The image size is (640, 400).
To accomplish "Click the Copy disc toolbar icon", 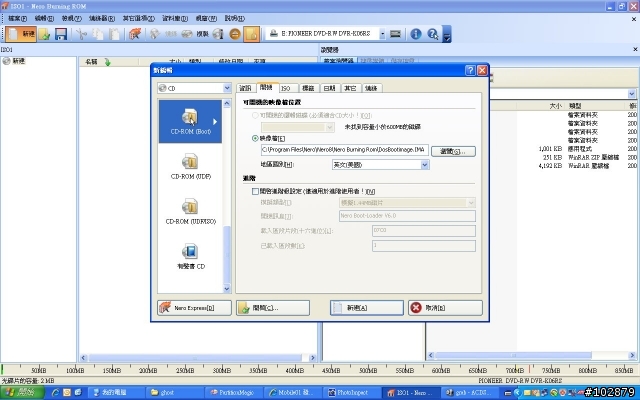I will (x=195, y=34).
